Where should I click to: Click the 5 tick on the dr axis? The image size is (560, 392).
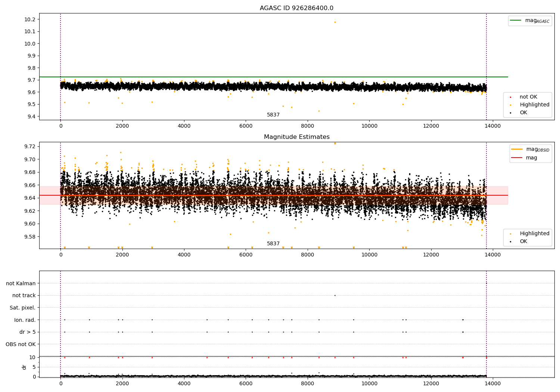tap(34, 367)
